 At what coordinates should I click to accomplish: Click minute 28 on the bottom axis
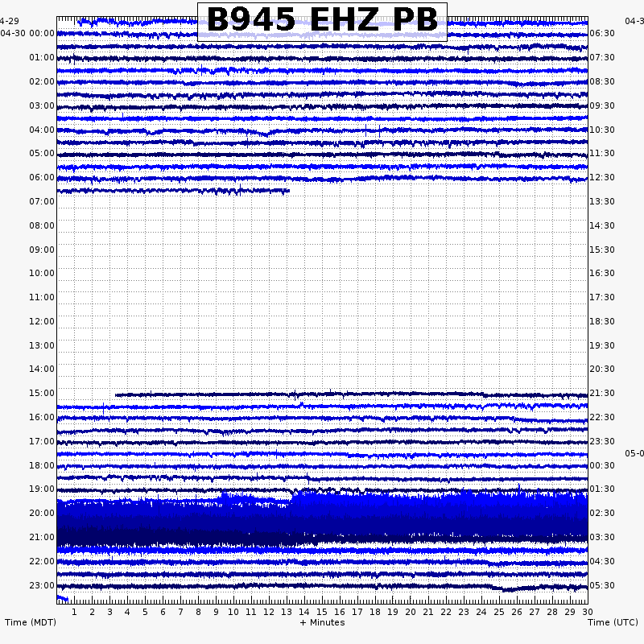click(552, 612)
